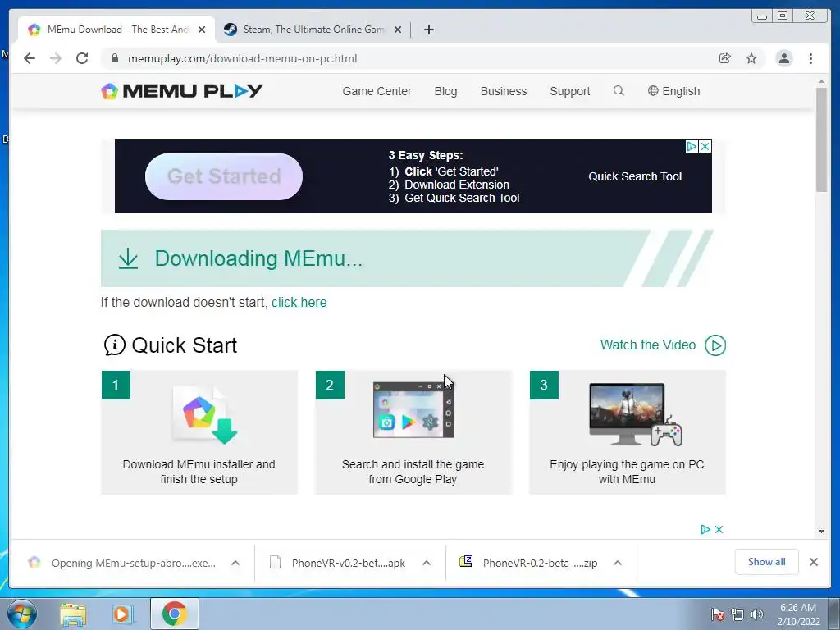
Task: Click the site security padlock icon
Action: tap(115, 58)
